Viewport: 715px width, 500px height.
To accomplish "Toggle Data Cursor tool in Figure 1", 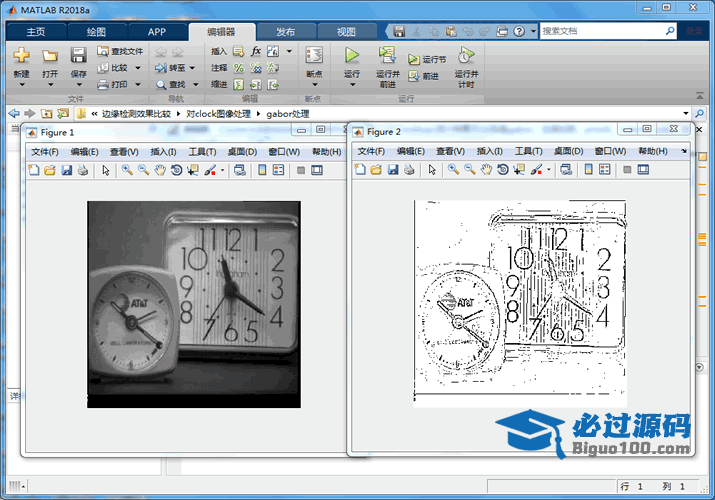I will [192, 170].
